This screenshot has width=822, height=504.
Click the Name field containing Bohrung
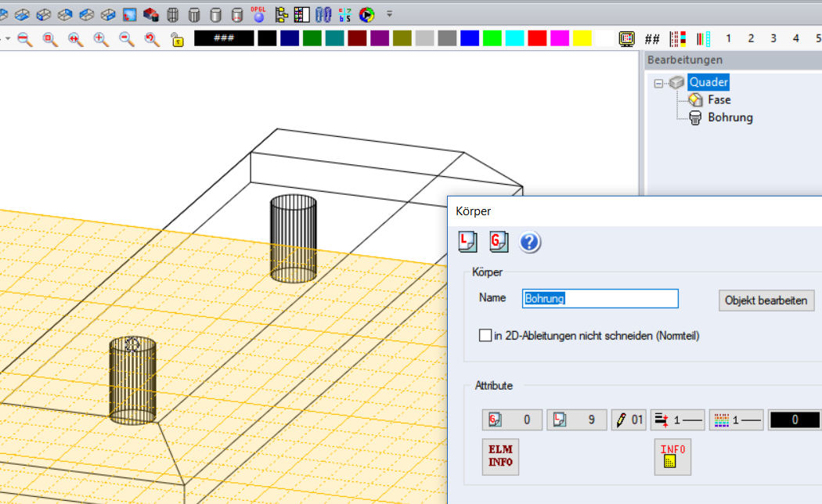coord(600,299)
